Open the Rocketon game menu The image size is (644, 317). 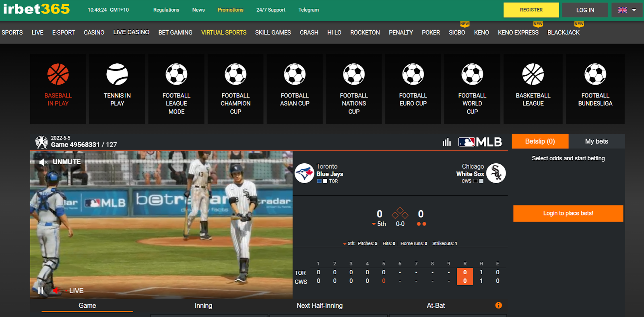pos(365,32)
